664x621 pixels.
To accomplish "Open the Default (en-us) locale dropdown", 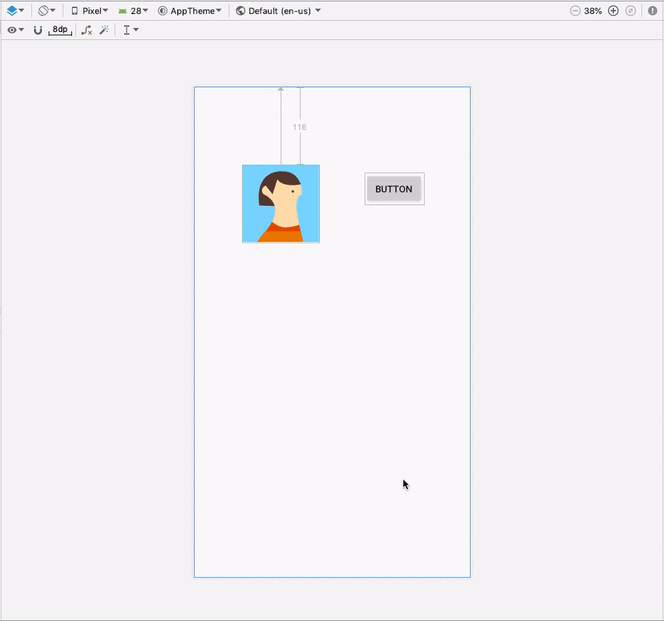I will [x=278, y=11].
